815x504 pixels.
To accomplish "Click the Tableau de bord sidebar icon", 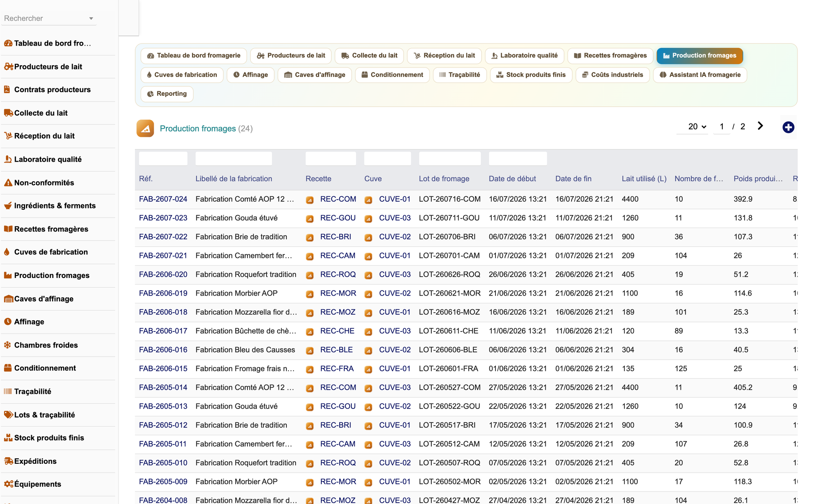I will pyautogui.click(x=8, y=43).
